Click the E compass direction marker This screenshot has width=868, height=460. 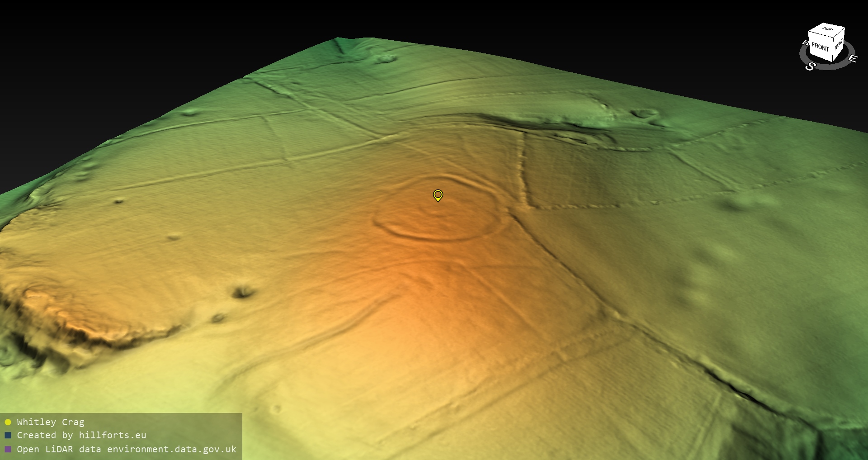pos(852,59)
